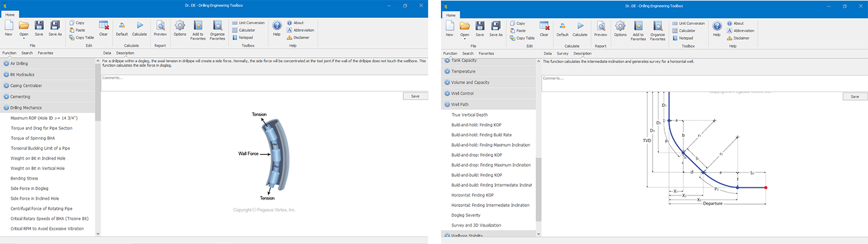The image size is (868, 244).
Task: Switch to Data tab in left window
Action: tap(107, 53)
